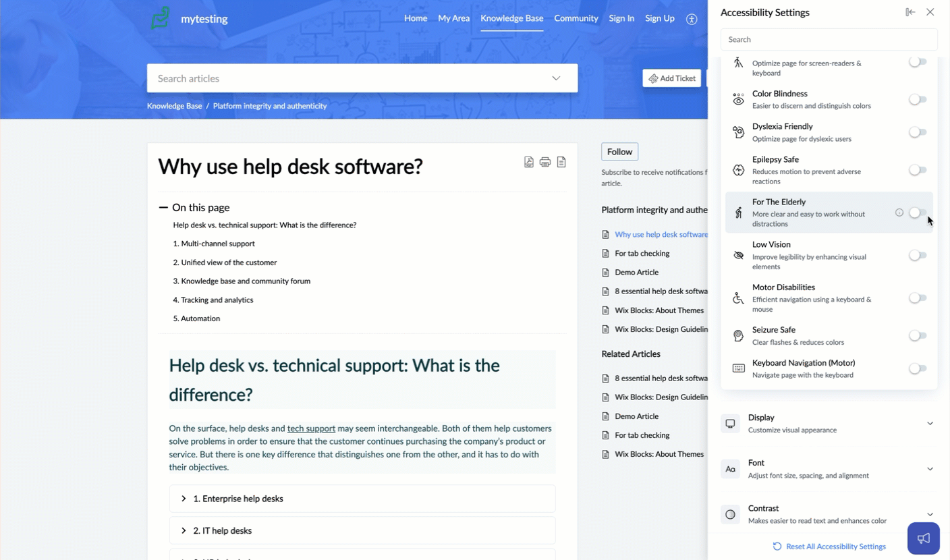Open the plain document view icon
This screenshot has height=560, width=950.
pyautogui.click(x=561, y=162)
